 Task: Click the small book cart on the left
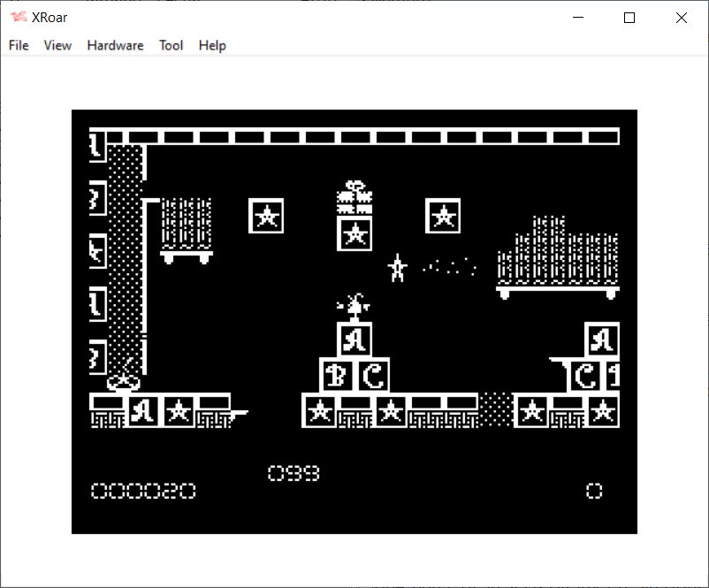coord(186,230)
